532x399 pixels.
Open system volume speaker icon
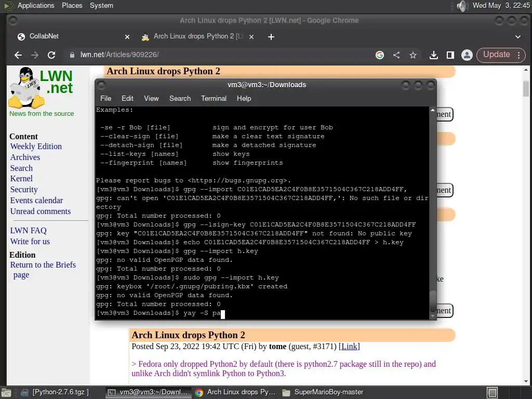pos(462,6)
